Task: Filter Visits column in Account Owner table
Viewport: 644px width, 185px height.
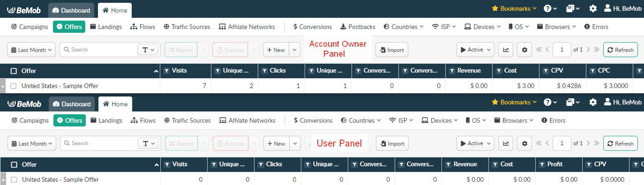Action: tap(167, 71)
